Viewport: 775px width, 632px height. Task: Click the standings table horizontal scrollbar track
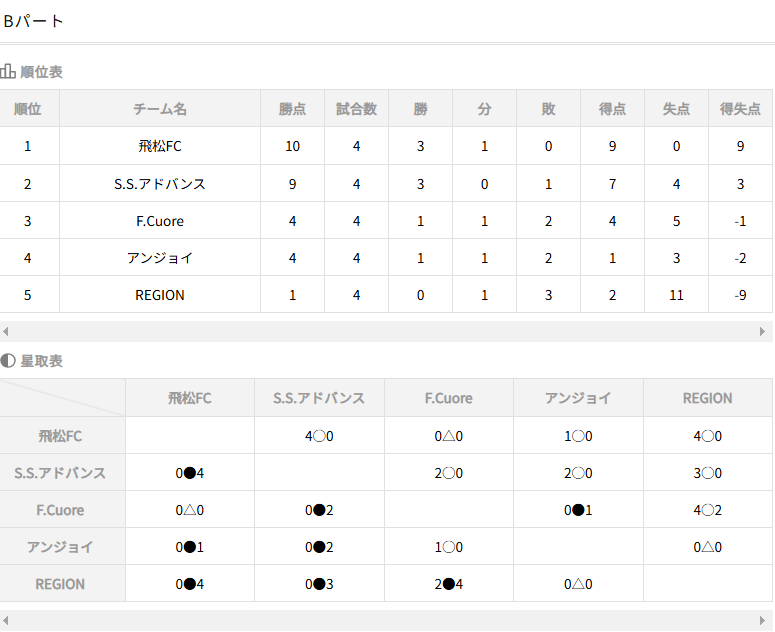(x=384, y=332)
